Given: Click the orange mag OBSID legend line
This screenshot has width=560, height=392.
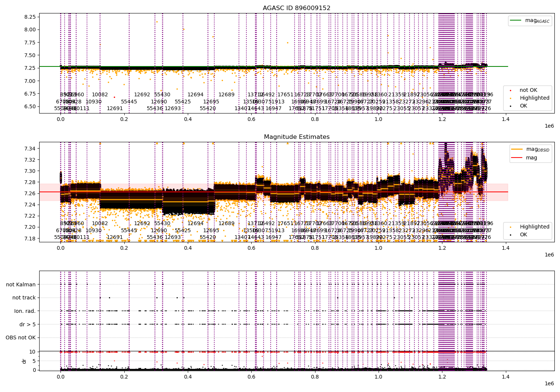Looking at the screenshot, I should 516,149.
